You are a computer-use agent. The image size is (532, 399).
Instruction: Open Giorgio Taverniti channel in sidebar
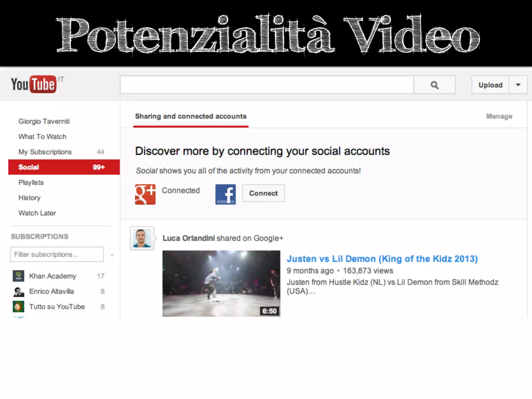(x=44, y=121)
